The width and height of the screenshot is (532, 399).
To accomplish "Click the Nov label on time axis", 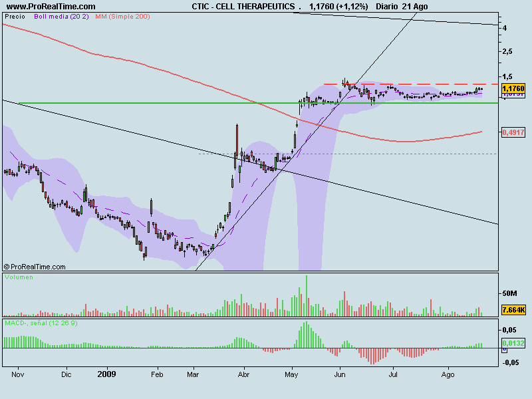I will (18, 374).
